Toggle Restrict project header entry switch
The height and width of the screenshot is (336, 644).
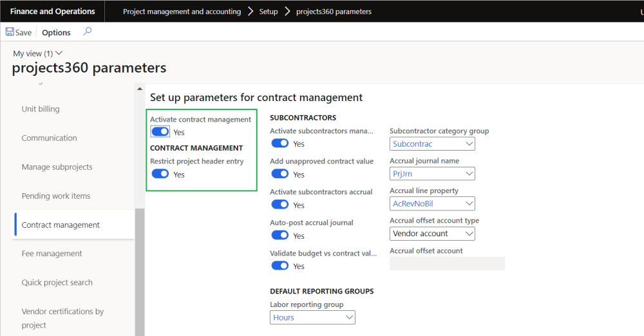click(160, 174)
